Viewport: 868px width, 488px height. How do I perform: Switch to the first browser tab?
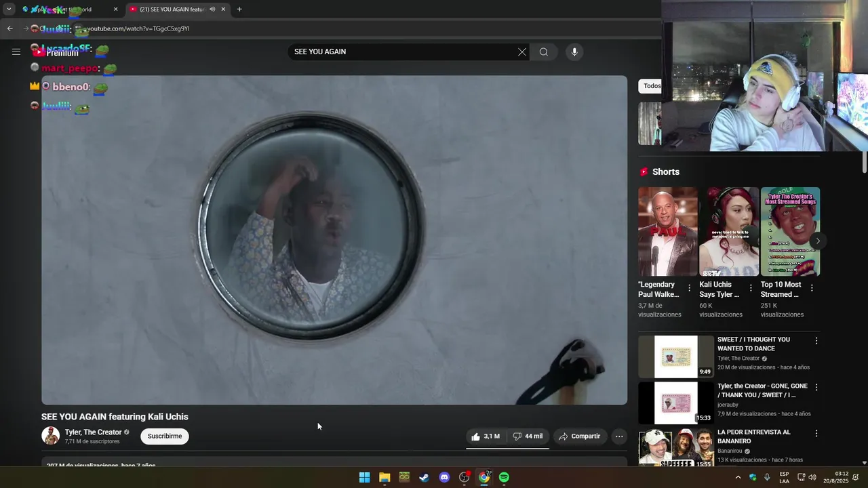pyautogui.click(x=69, y=9)
